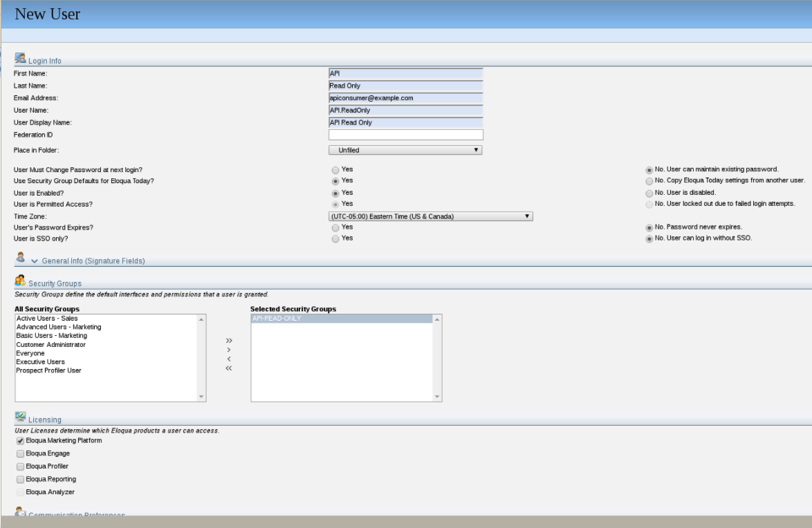This screenshot has height=528, width=812.
Task: Enable Eloqua Engage license
Action: coord(20,453)
